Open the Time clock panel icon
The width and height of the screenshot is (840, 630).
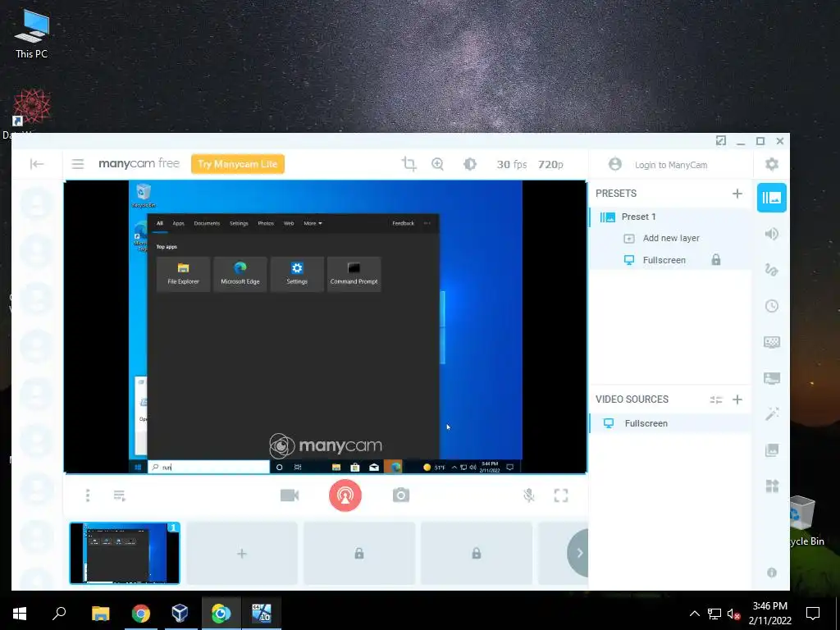772,306
